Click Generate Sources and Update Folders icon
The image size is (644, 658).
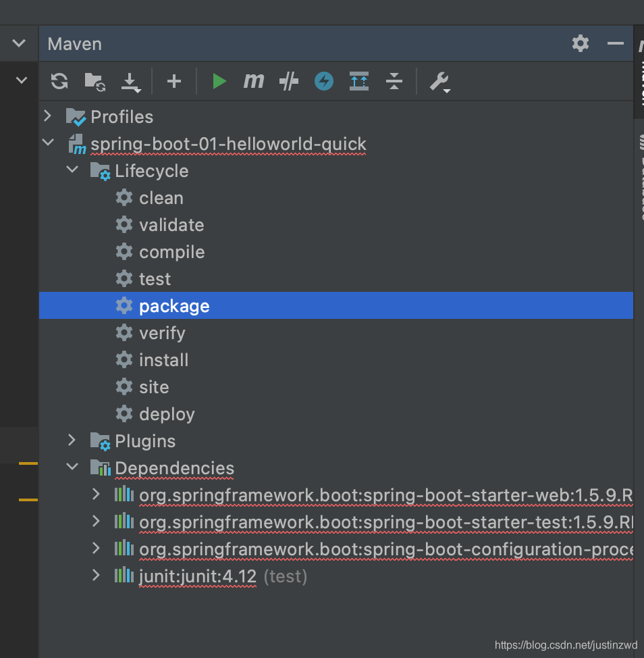coord(95,82)
